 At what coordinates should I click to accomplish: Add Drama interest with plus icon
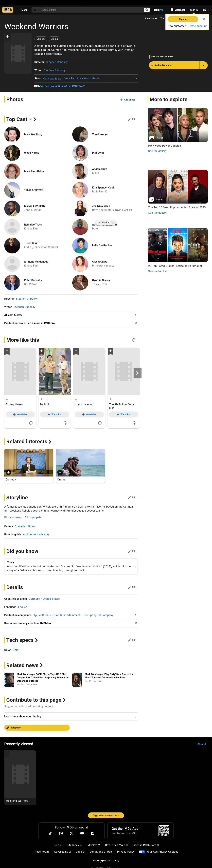(60, 472)
